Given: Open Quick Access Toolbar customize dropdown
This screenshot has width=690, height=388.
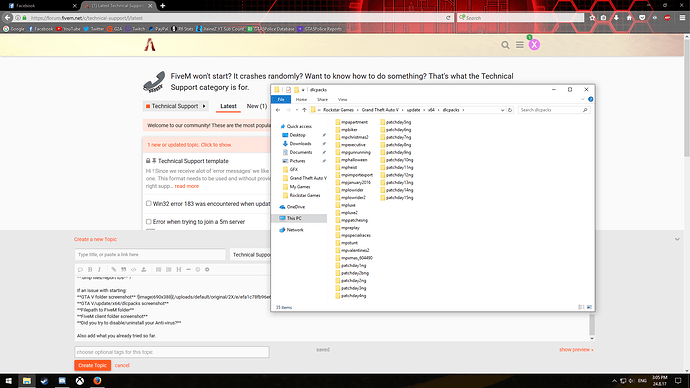Looking at the screenshot, I should coord(303,90).
